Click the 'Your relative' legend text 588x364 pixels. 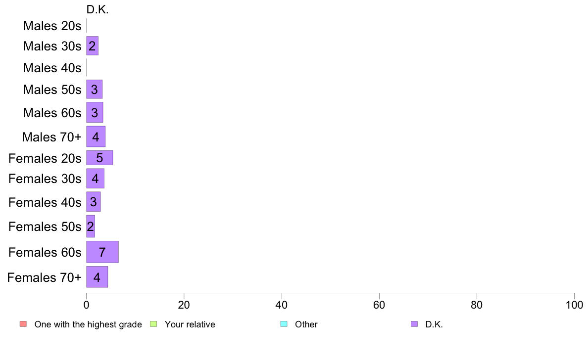click(190, 324)
